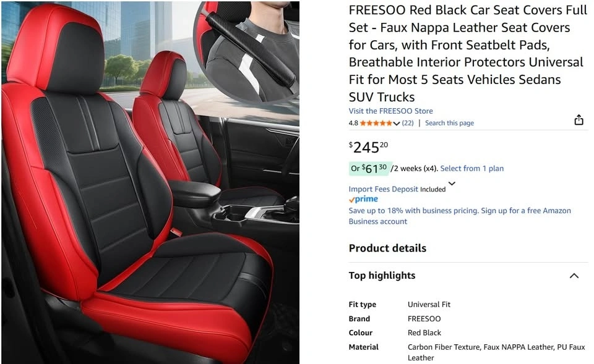Click the orange star rating icons
Viewport: 594px width, 364px height.
click(x=376, y=123)
